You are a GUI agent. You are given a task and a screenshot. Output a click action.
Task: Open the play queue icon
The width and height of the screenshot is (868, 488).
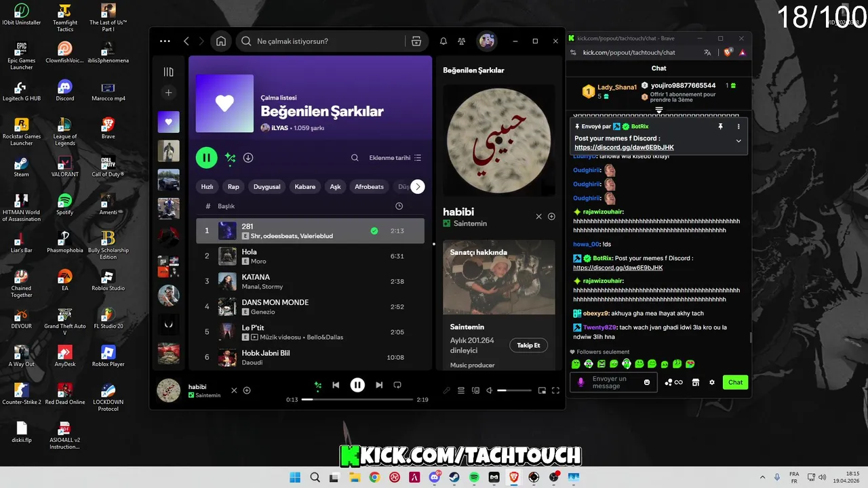461,390
